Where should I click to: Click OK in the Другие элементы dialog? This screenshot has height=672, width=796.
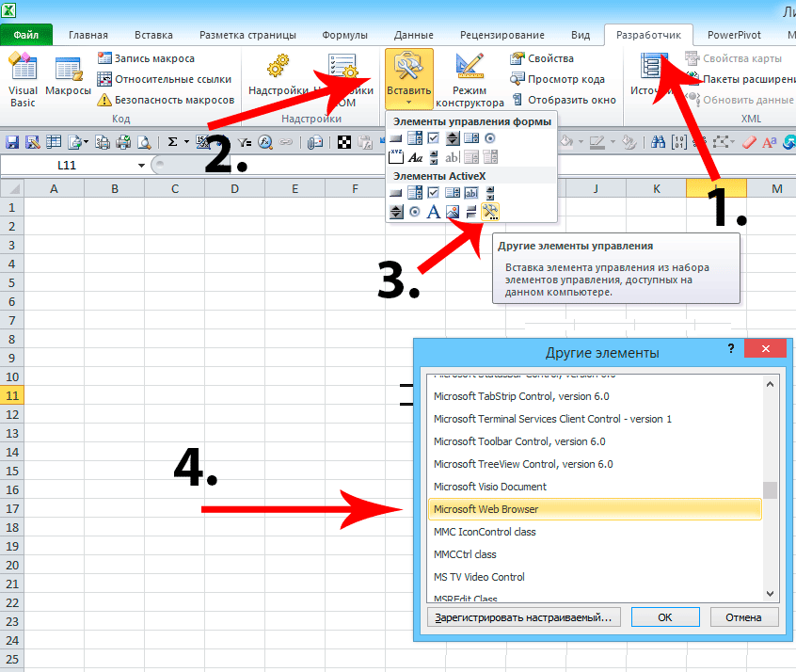click(665, 617)
